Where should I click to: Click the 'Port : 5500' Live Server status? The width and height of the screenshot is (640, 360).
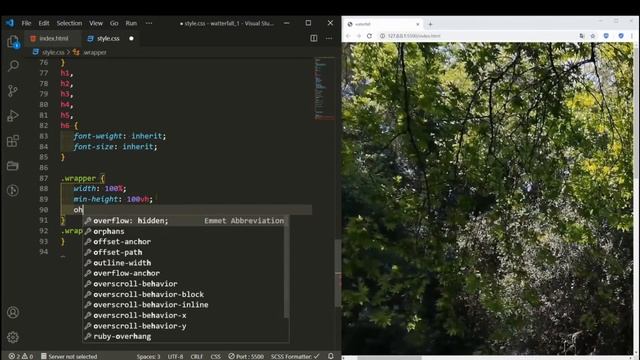246,356
